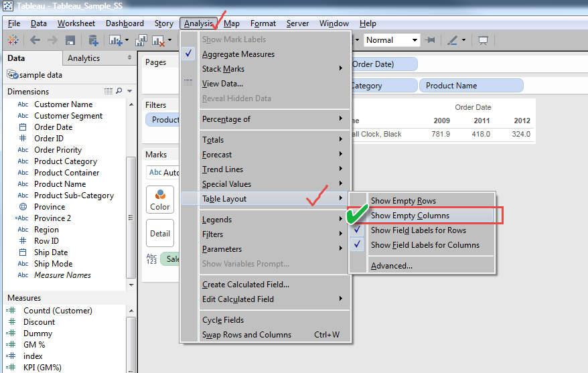Click the Clear Sheet chart-X icon
588x373 pixels.
158,40
